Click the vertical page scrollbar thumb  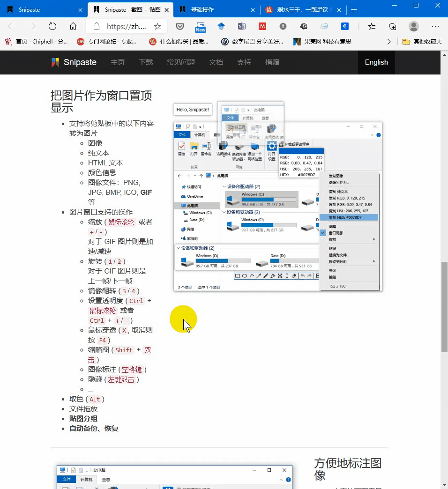444,307
